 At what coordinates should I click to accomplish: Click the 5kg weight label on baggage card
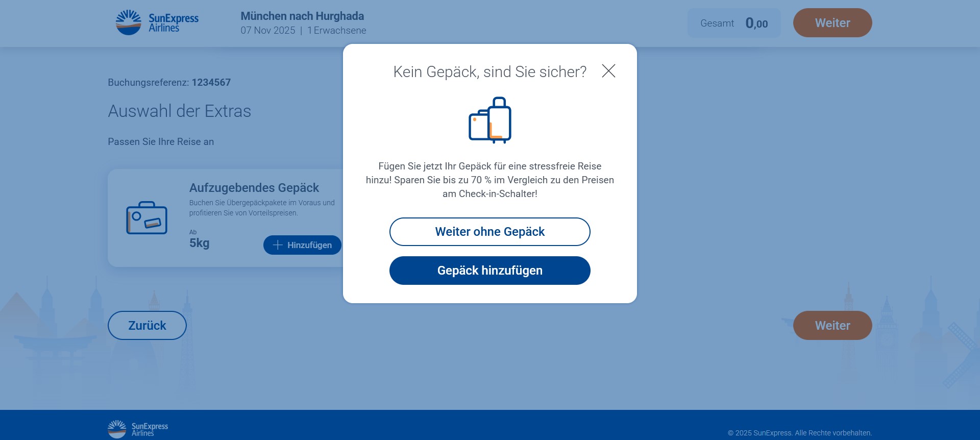pos(200,243)
